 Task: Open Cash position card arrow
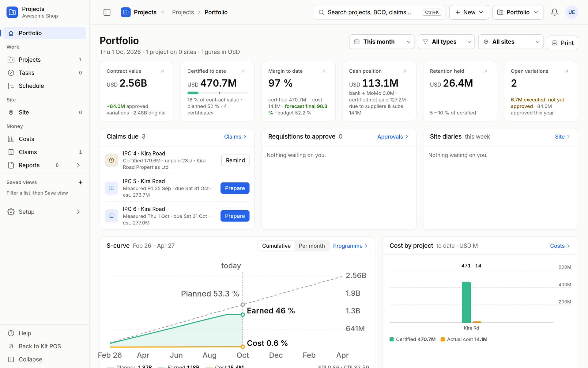pos(405,71)
